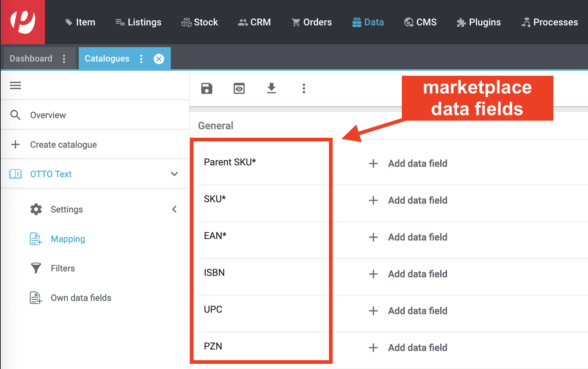Click the save catalogue icon
Screen dimensions: 588x369
(x=207, y=88)
